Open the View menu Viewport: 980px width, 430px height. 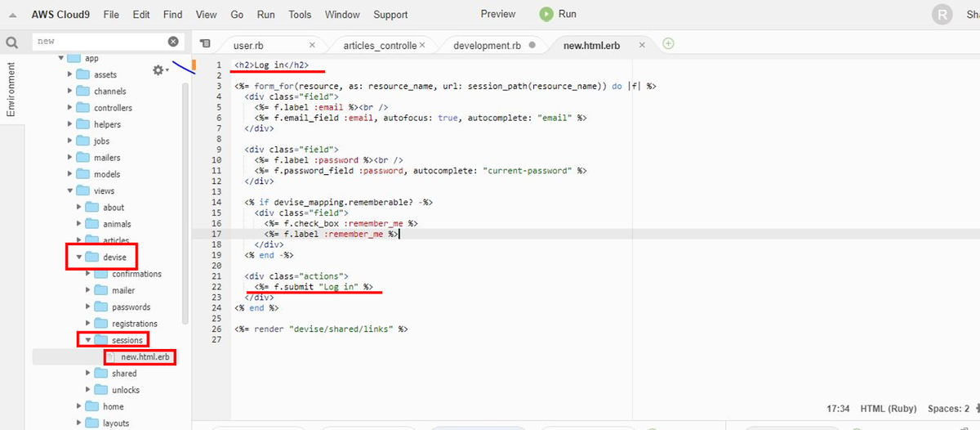[207, 15]
